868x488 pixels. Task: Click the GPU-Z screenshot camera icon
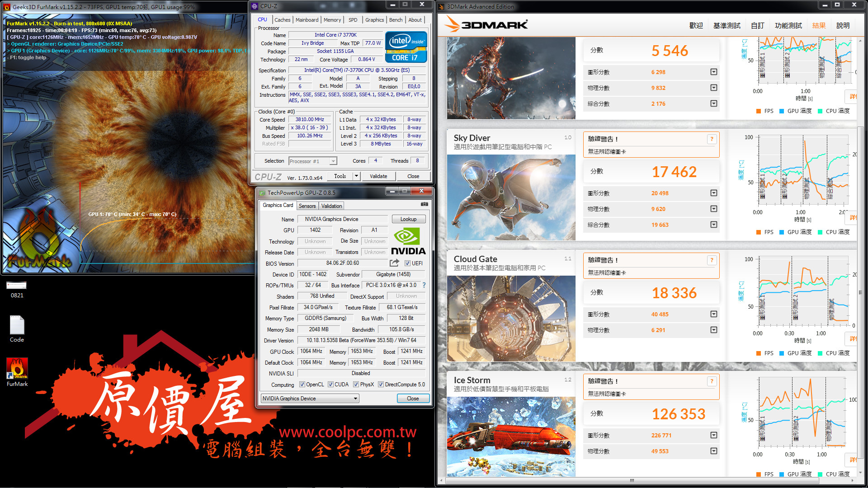tap(424, 204)
